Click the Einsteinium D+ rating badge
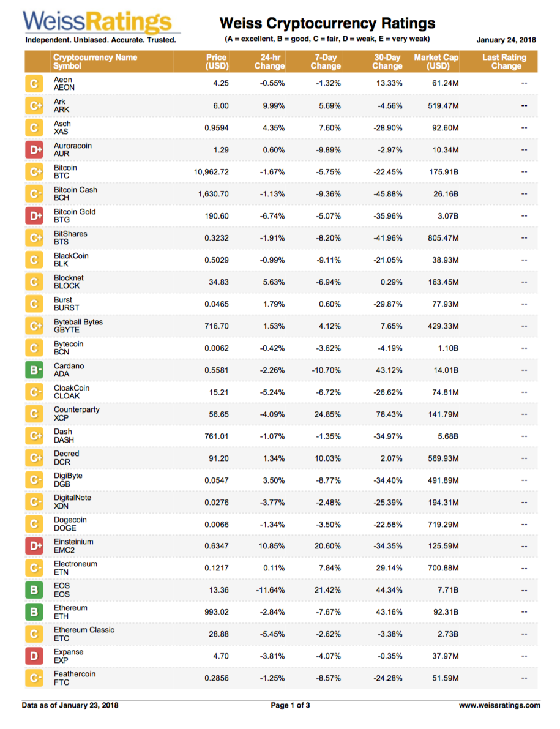Viewport: 560px width, 729px height. pos(34,546)
